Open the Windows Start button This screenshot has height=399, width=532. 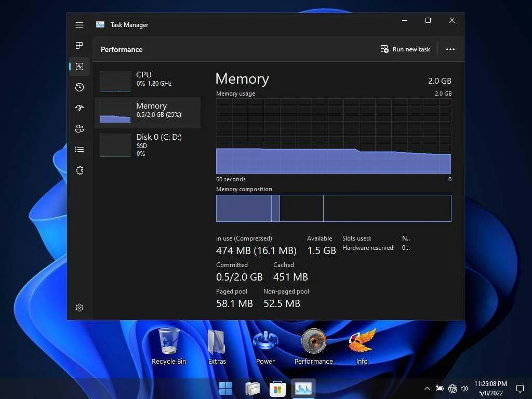[x=225, y=388]
